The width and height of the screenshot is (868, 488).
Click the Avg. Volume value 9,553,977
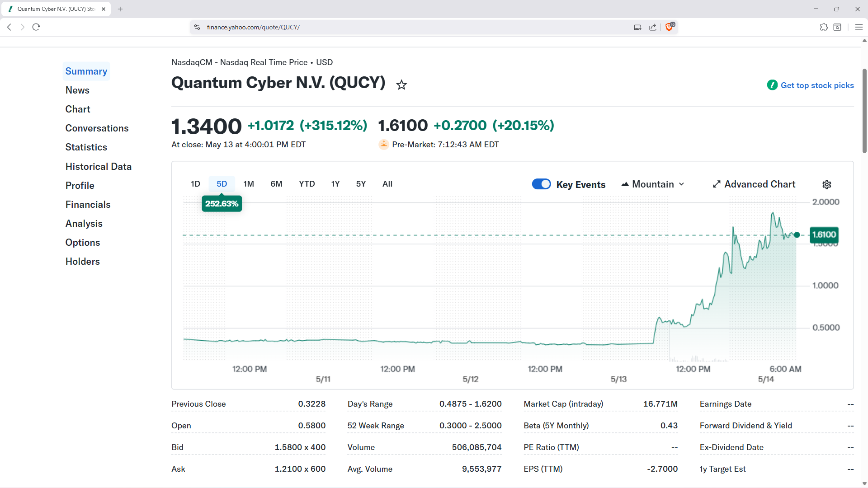[x=481, y=469]
